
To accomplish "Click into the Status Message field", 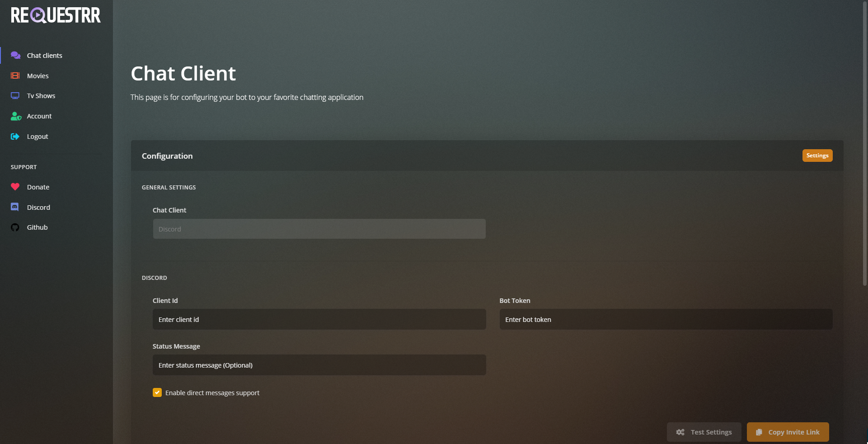I will pos(319,365).
